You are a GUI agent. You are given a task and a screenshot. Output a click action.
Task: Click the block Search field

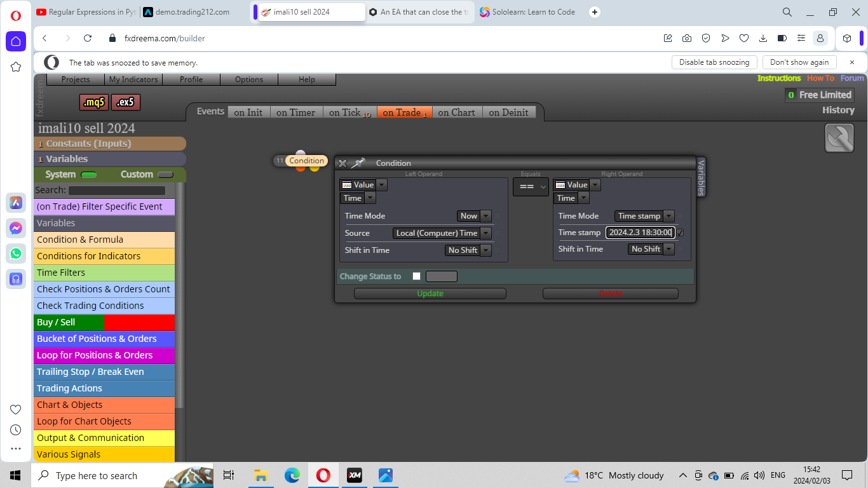[x=117, y=190]
